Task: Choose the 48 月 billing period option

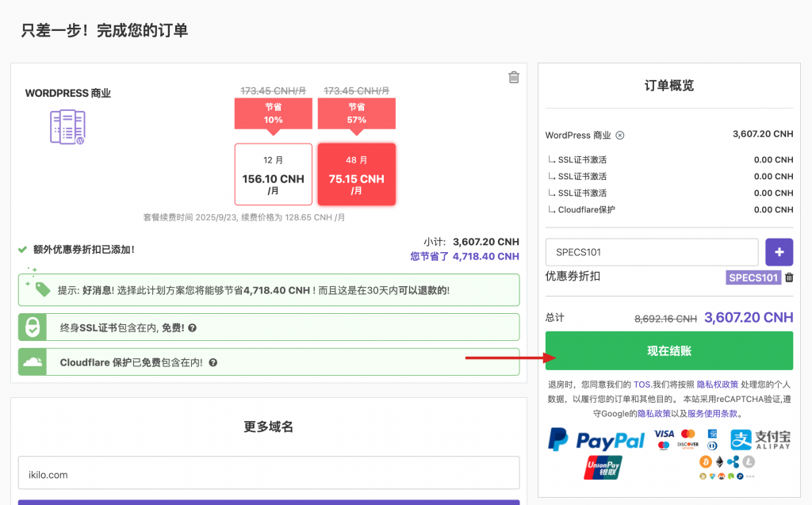Action: tap(356, 174)
